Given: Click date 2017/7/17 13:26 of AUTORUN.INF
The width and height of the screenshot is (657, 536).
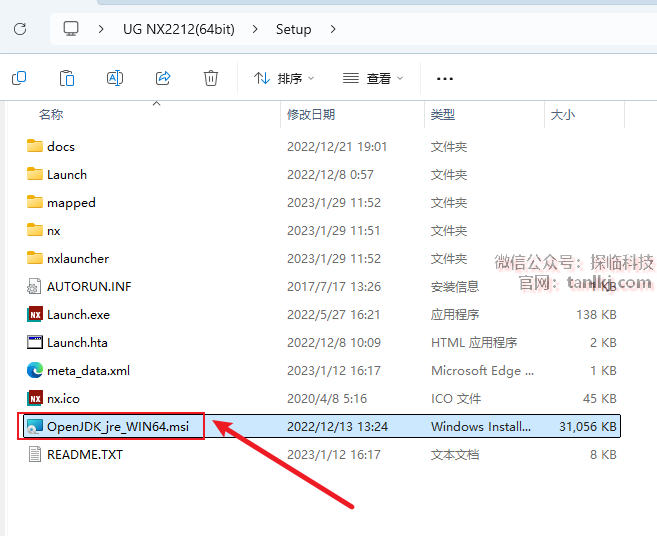Looking at the screenshot, I should pos(334,287).
